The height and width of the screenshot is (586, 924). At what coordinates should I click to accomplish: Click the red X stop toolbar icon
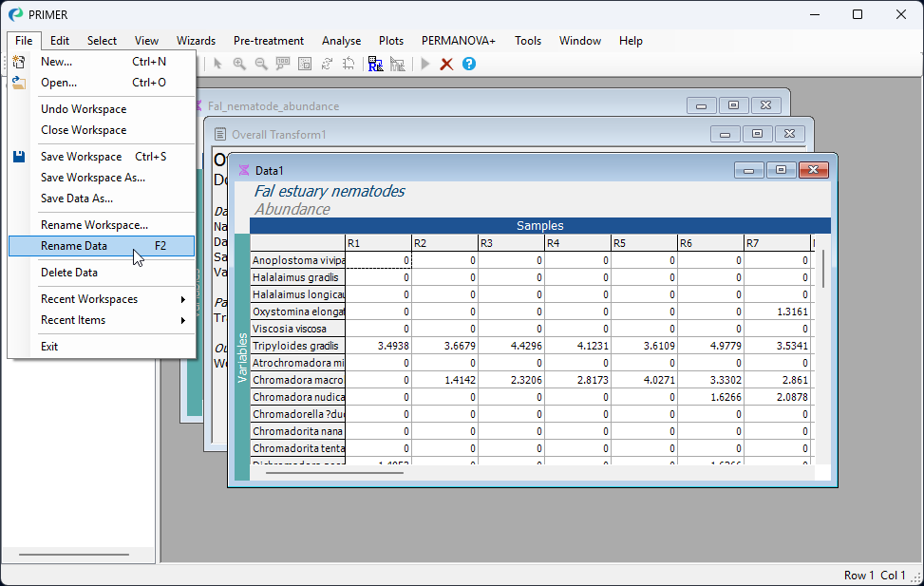(x=446, y=64)
